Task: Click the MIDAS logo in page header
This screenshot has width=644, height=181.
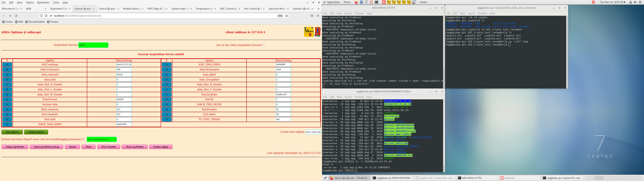Action: [309, 32]
